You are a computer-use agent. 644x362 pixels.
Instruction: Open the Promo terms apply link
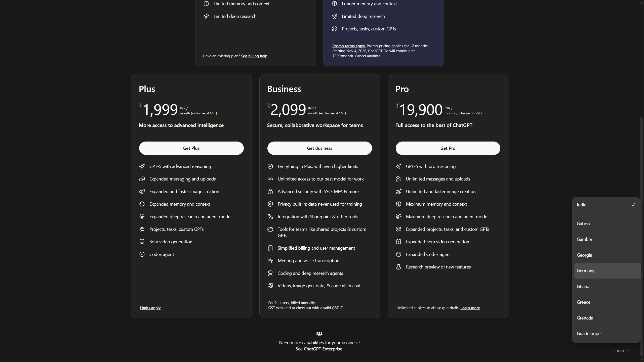(x=349, y=46)
